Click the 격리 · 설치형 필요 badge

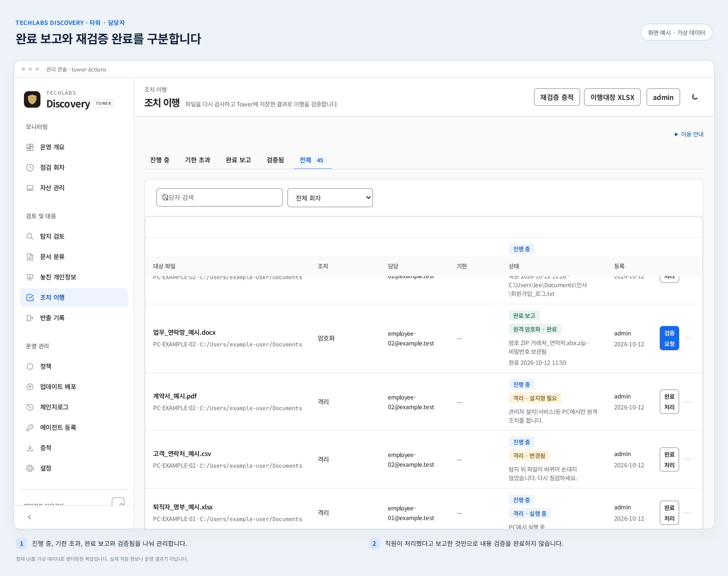click(x=535, y=398)
